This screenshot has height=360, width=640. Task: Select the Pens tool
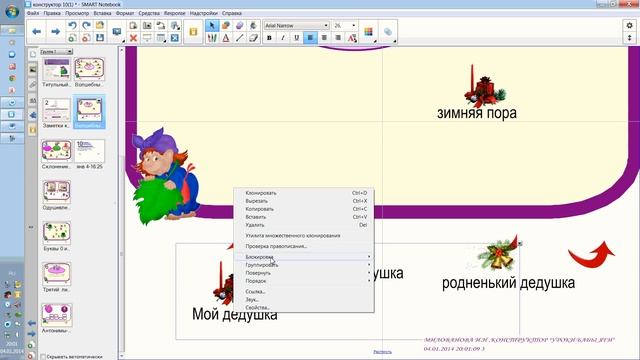pyautogui.click(x=212, y=38)
